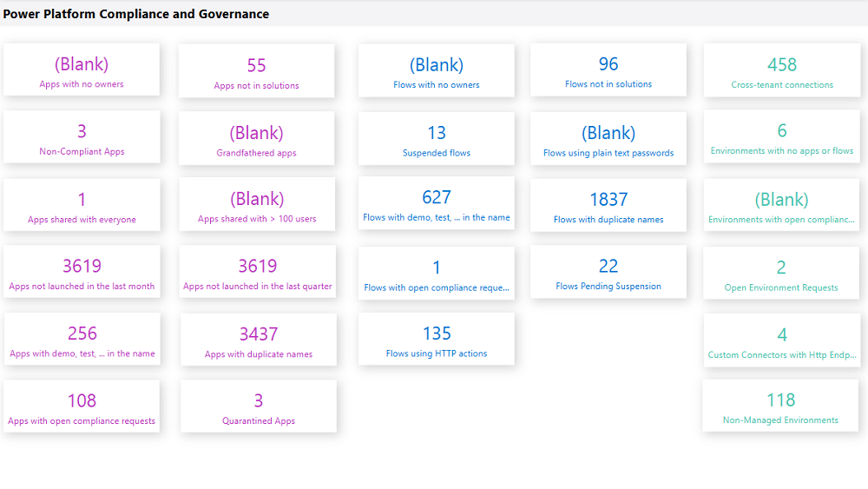Open the Apps not in solutions card

pyautogui.click(x=256, y=71)
